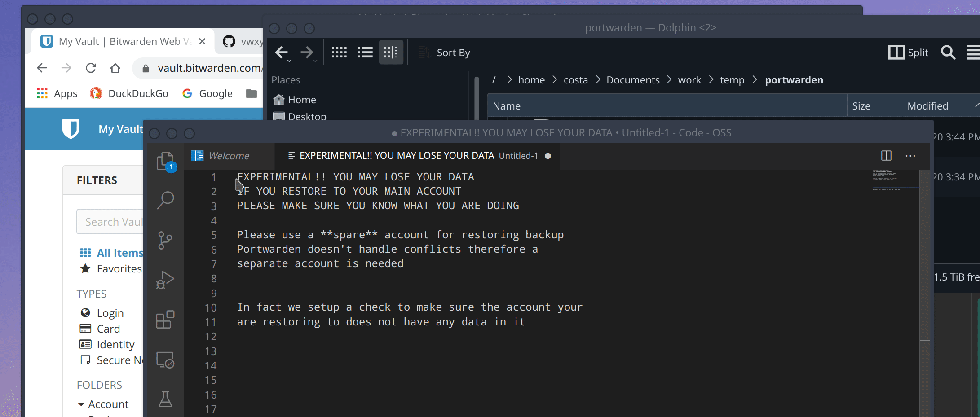Open the Extensions view
The height and width of the screenshot is (417, 980).
(165, 319)
